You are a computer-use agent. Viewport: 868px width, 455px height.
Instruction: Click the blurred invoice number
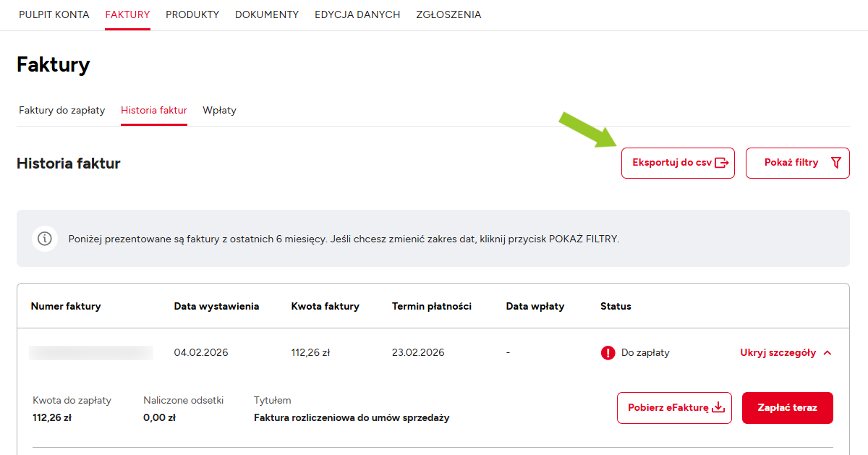[x=91, y=353]
